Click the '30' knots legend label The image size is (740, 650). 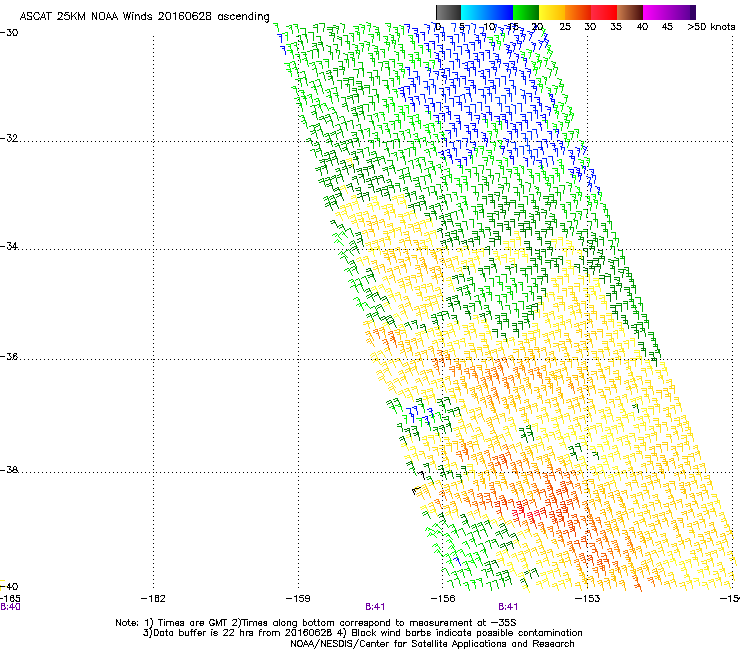point(590,27)
